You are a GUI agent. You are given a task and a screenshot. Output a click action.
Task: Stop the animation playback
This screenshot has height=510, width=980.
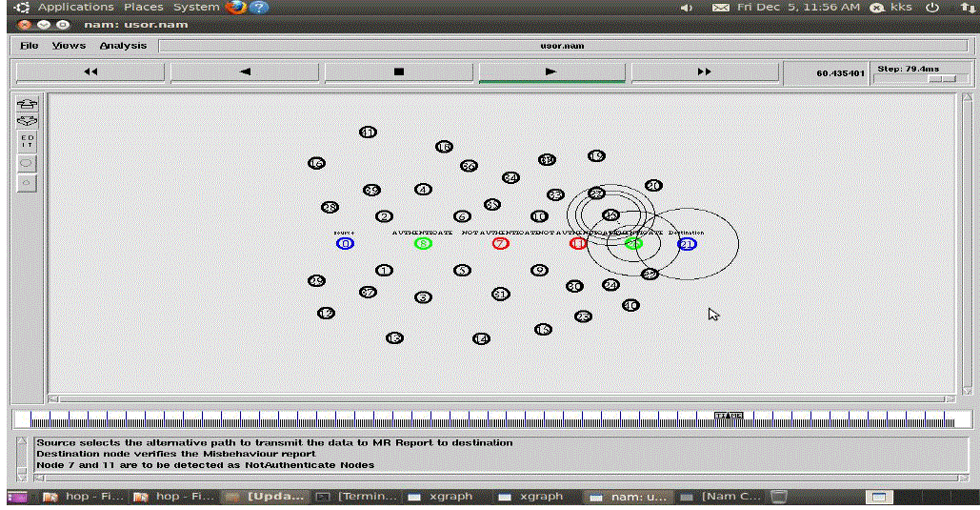click(x=399, y=71)
